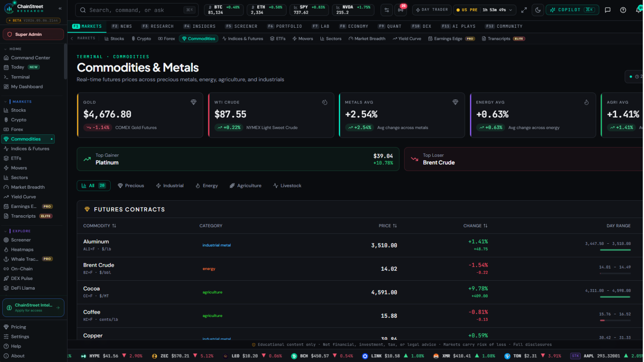Open the help question mark icon
Image resolution: width=644 pixels, height=362 pixels.
click(623, 10)
